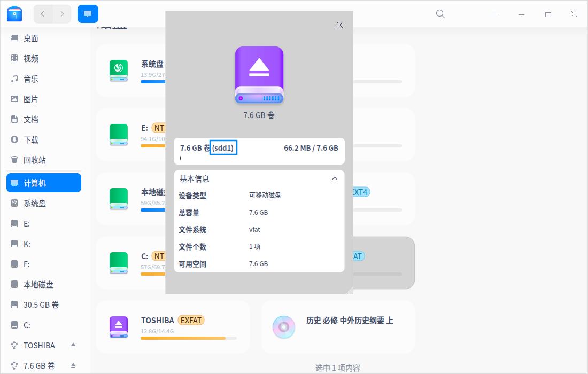This screenshot has width=588, height=374.
Task: Eject TOSHIBA drive from sidebar
Action: click(x=74, y=345)
